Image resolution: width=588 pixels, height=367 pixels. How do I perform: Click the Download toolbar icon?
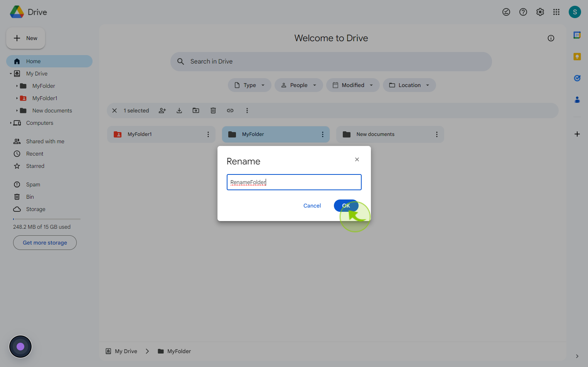coord(179,111)
